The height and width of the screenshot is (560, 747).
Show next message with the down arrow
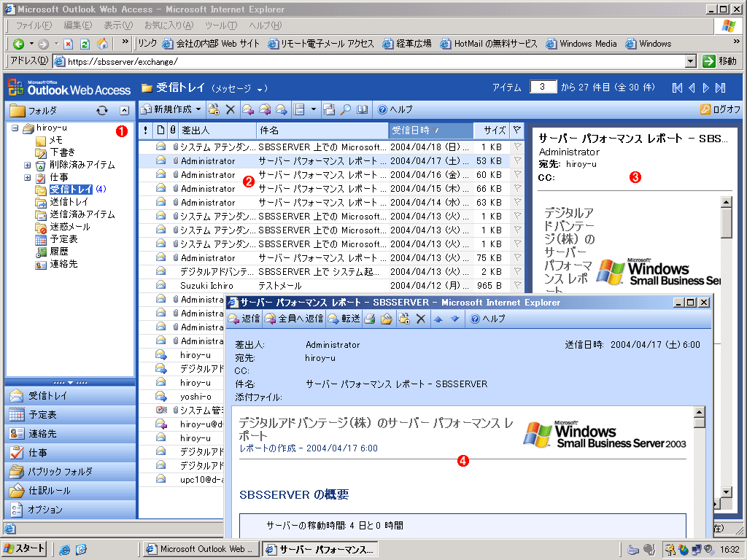(x=455, y=319)
